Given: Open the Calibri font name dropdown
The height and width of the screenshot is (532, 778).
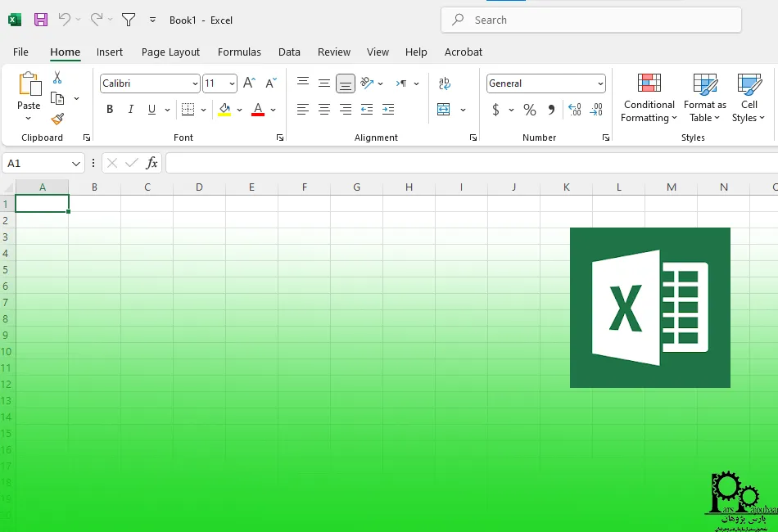Looking at the screenshot, I should click(195, 83).
